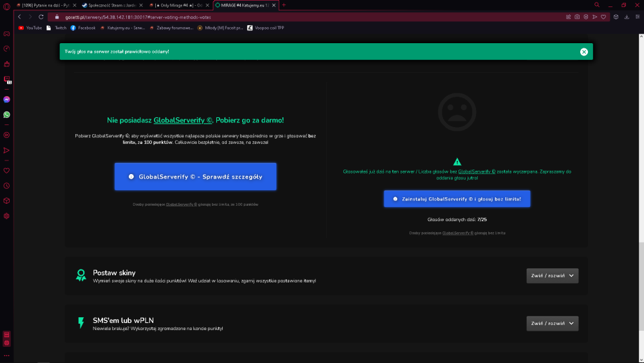Take a snapshot with camera icon
This screenshot has width=644, height=363.
(577, 17)
